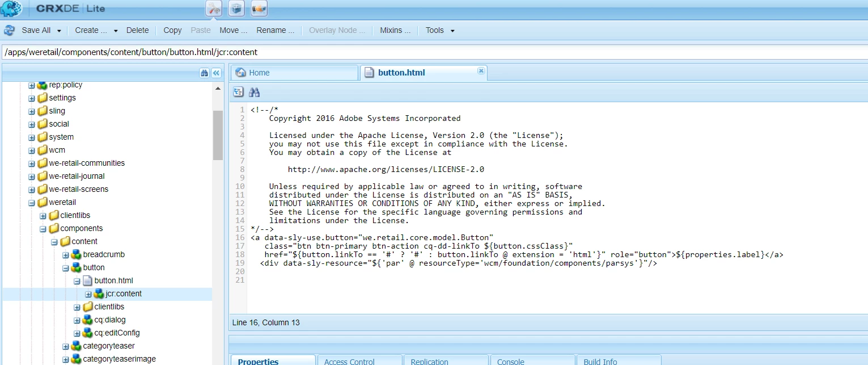Expand the clientlibs folder under weretail
The image size is (868, 365).
pyautogui.click(x=43, y=216)
